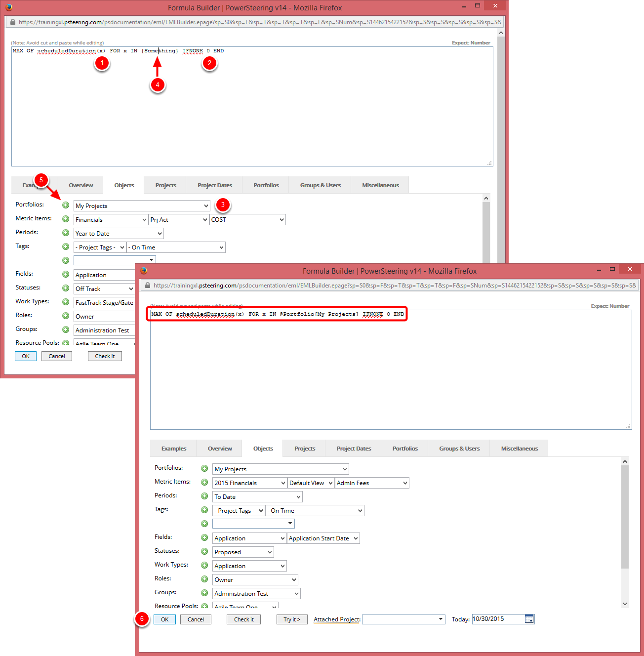Switch to Projects tab in front window
Image resolution: width=644 pixels, height=656 pixels.
(x=305, y=449)
